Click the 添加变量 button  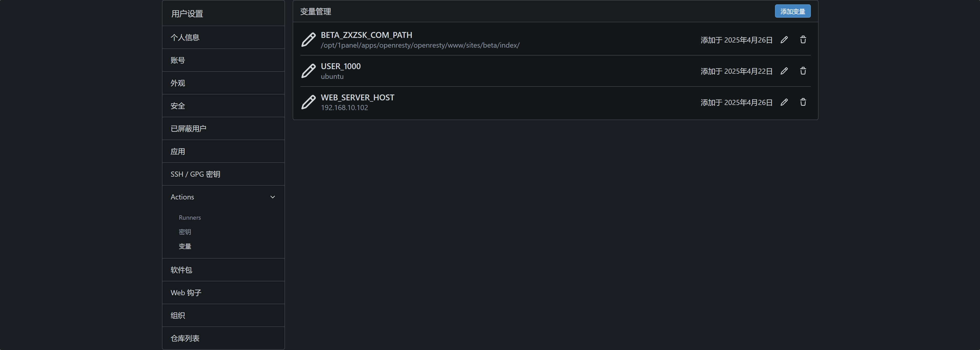pyautogui.click(x=792, y=12)
